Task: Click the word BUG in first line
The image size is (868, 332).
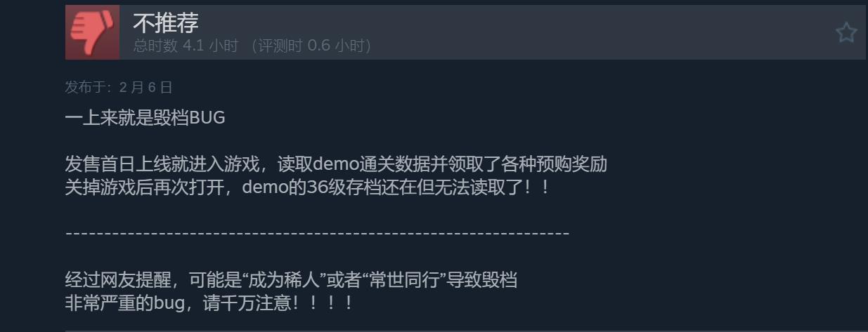Action: click(x=207, y=117)
